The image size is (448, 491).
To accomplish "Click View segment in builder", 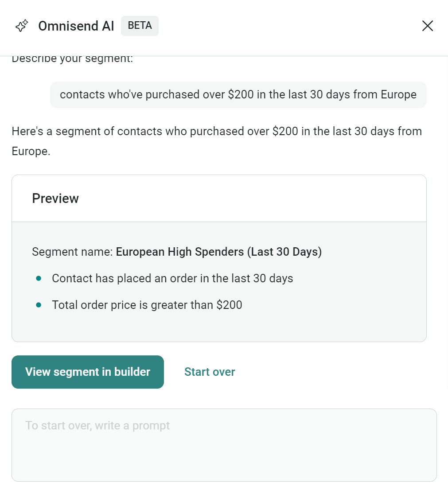I will tap(87, 372).
